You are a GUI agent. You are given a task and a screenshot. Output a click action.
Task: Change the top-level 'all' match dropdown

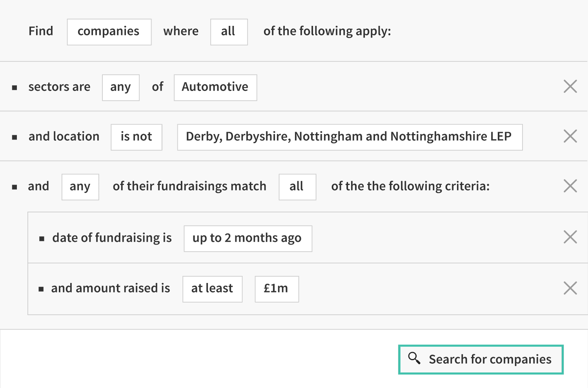[x=229, y=32]
